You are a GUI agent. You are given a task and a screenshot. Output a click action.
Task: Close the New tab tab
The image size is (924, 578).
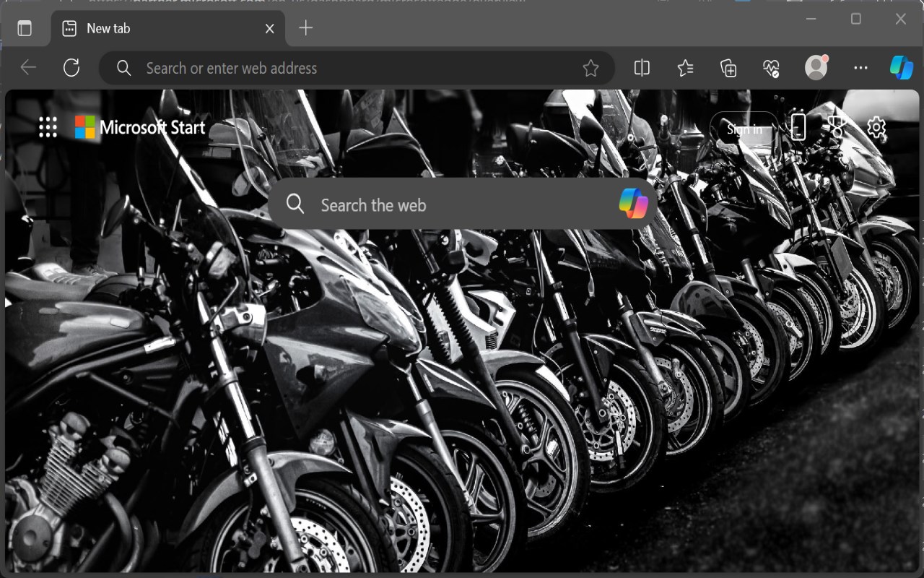point(269,28)
